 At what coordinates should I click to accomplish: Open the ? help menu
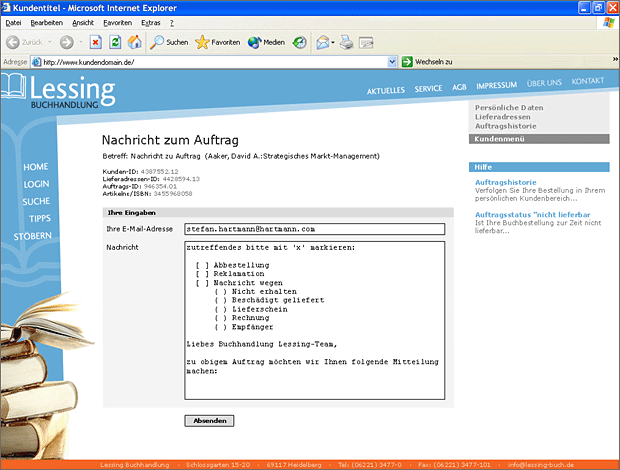172,23
